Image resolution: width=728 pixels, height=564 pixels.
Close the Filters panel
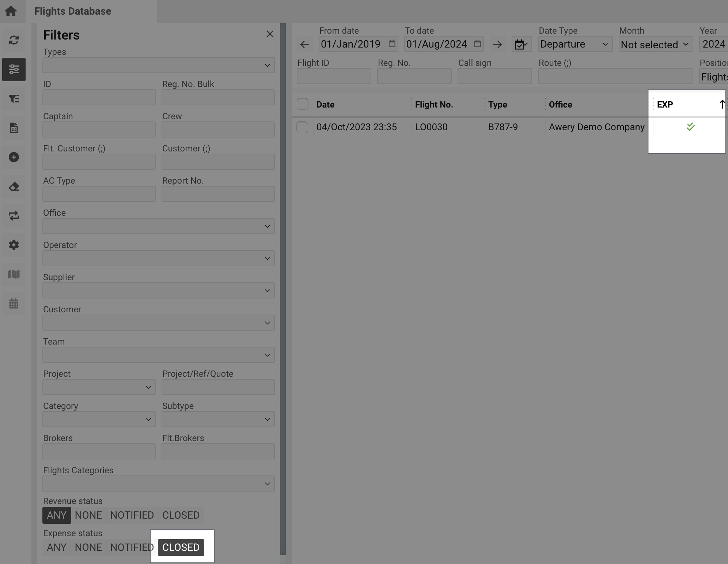click(270, 34)
